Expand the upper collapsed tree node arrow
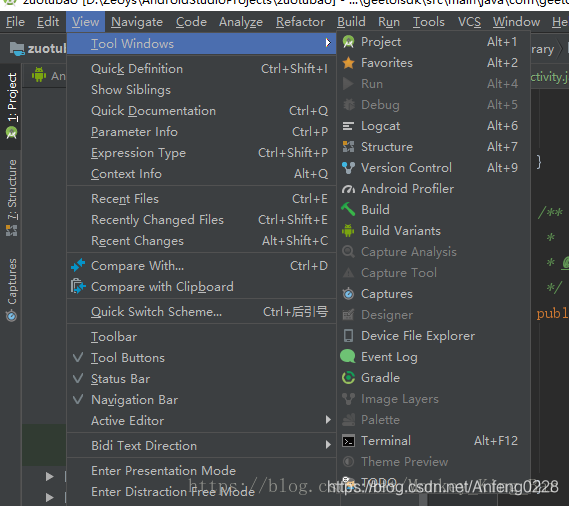Viewport: 569px width, 506px height. (x=50, y=476)
